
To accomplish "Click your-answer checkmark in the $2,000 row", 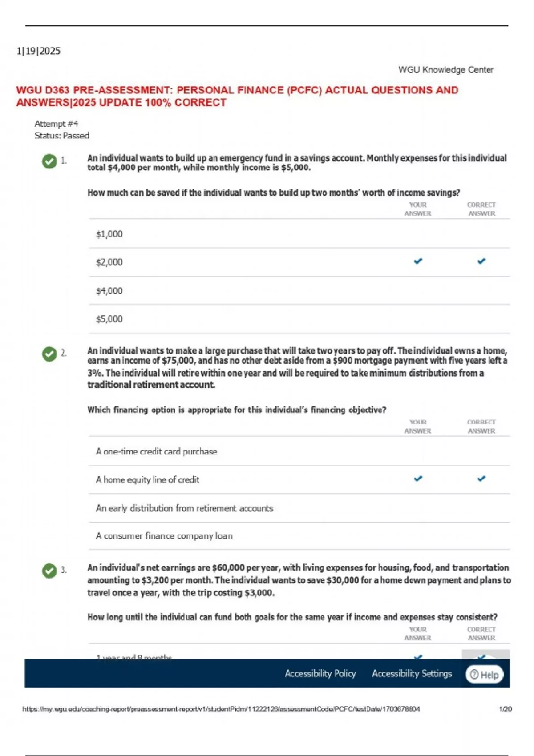I will (x=418, y=261).
